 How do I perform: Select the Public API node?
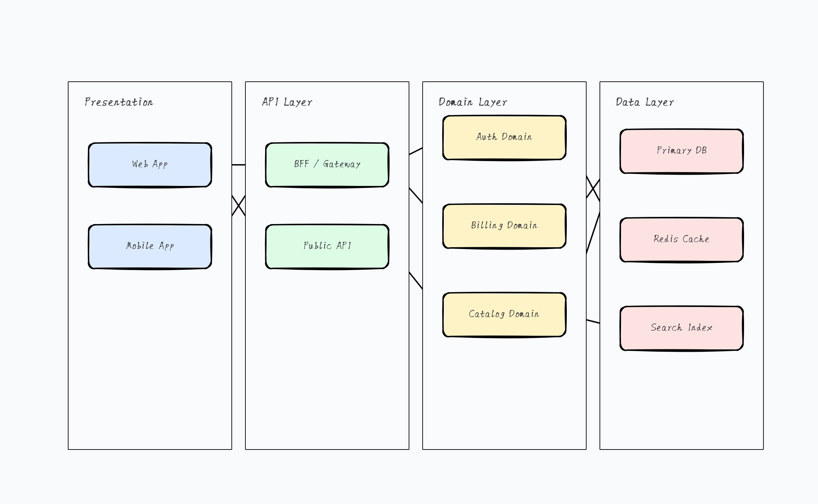pyautogui.click(x=327, y=246)
